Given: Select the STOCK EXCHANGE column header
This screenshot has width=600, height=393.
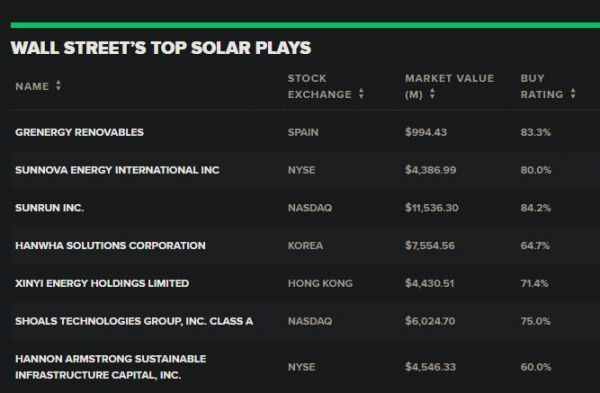Looking at the screenshot, I should [320, 86].
